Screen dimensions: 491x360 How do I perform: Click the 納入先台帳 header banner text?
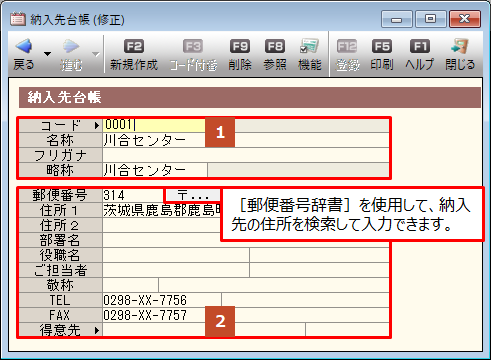point(64,97)
